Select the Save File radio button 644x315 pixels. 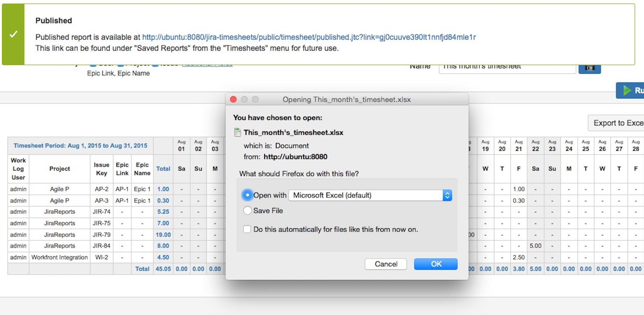(247, 211)
